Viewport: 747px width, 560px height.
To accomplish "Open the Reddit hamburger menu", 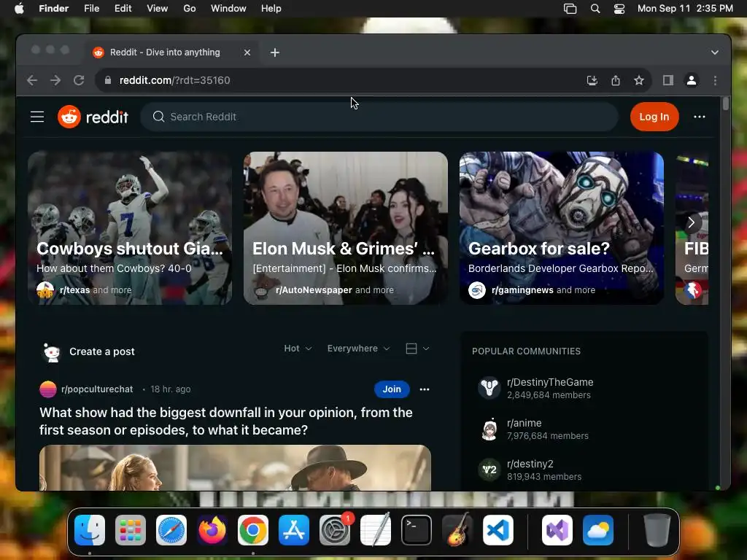I will pyautogui.click(x=37, y=117).
